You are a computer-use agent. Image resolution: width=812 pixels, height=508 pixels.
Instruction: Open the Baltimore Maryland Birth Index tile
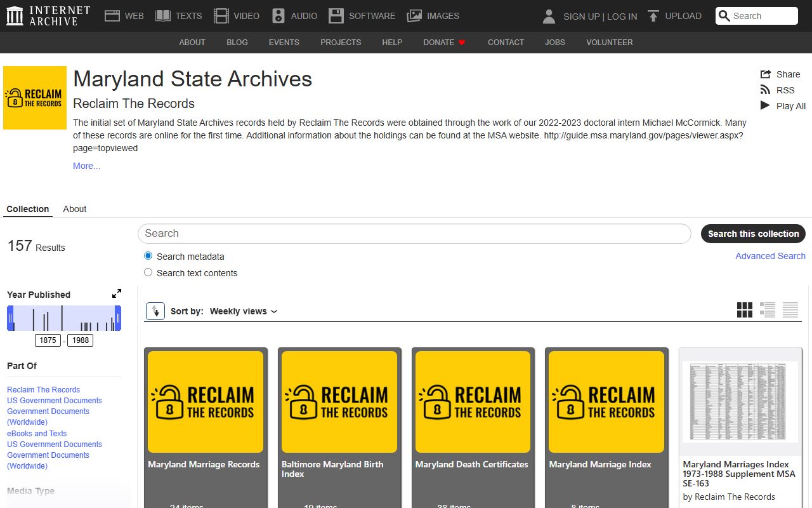(x=339, y=427)
